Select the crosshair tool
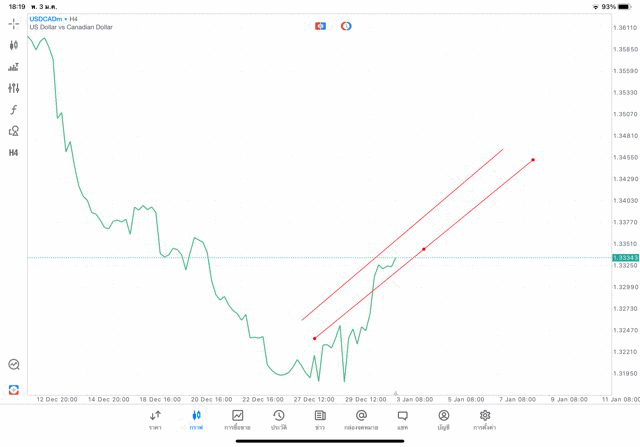 14,24
